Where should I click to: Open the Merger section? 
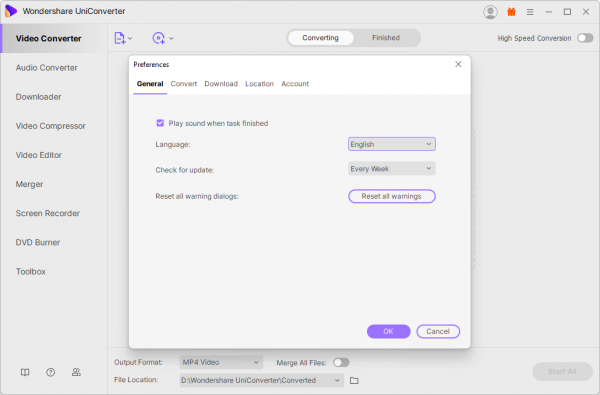(54, 184)
